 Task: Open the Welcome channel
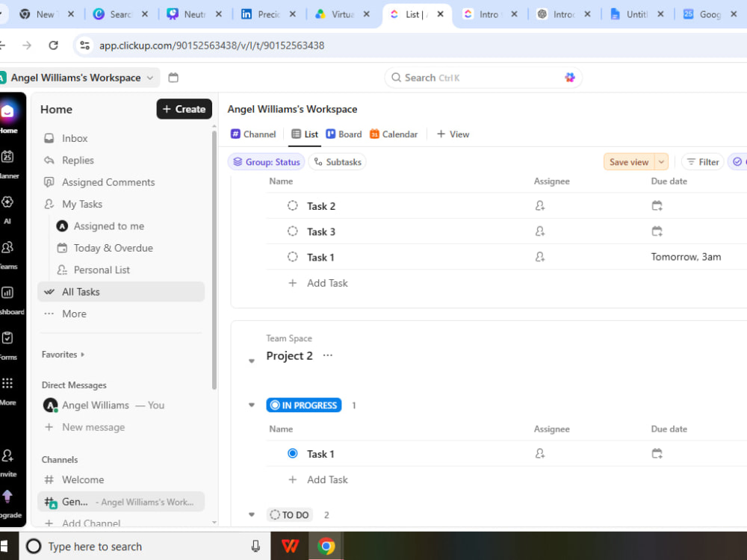[121, 479]
